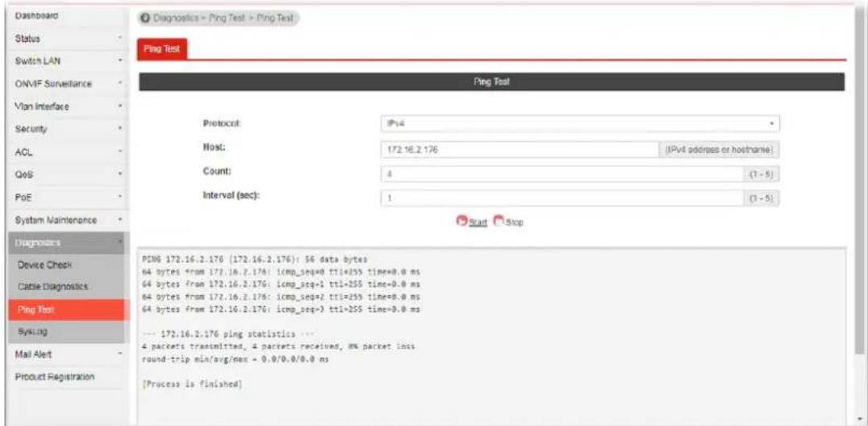Click the '[Process is finished]' text

click(192, 383)
